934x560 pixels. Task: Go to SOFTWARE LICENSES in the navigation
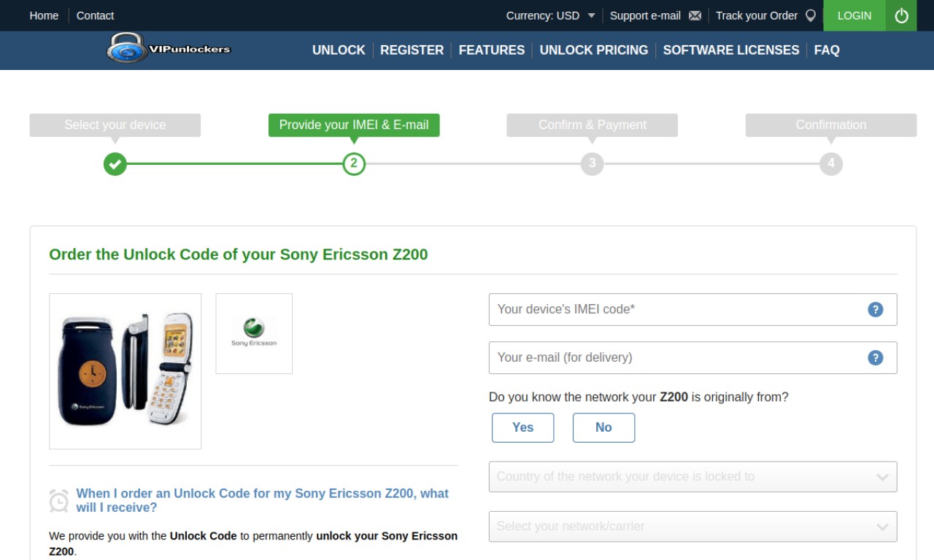pyautogui.click(x=730, y=50)
